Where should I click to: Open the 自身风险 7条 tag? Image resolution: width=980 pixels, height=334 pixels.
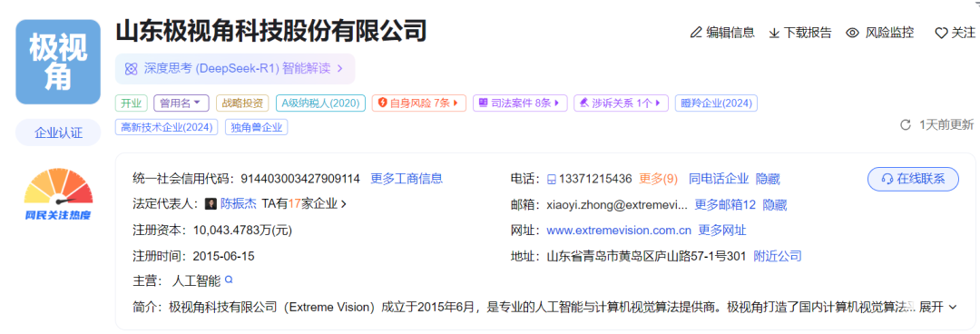418,103
